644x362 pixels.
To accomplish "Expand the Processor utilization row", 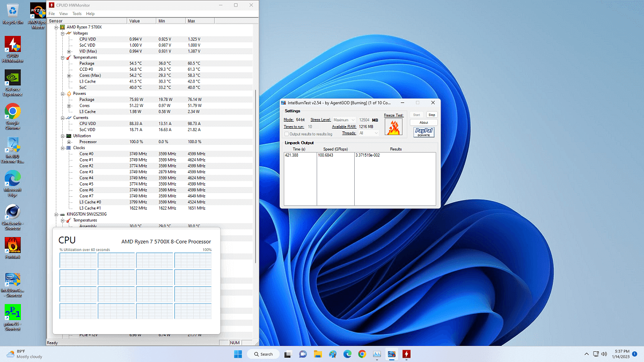I will pos(69,142).
